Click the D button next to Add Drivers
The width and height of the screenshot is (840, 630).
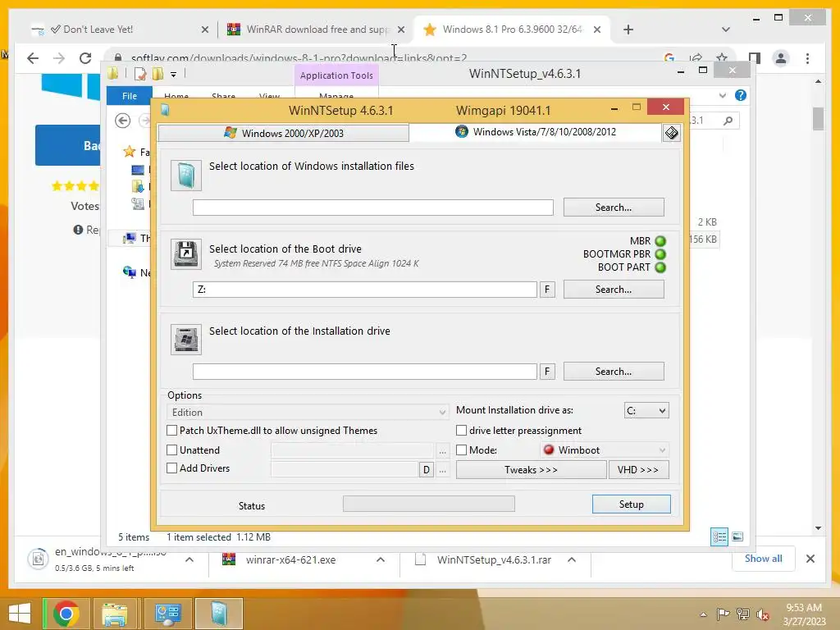tap(426, 470)
